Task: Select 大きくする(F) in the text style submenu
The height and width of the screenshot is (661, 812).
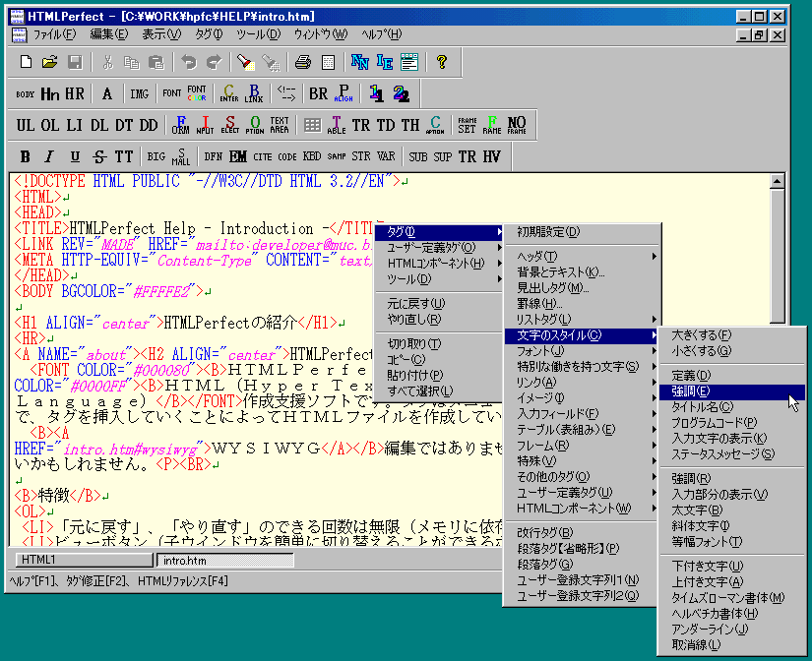Action: (x=732, y=335)
